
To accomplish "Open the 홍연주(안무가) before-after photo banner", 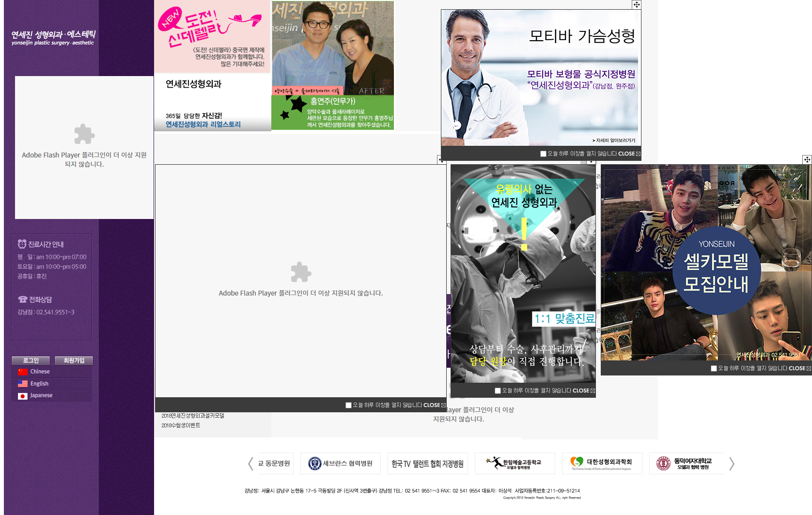I will (333, 65).
